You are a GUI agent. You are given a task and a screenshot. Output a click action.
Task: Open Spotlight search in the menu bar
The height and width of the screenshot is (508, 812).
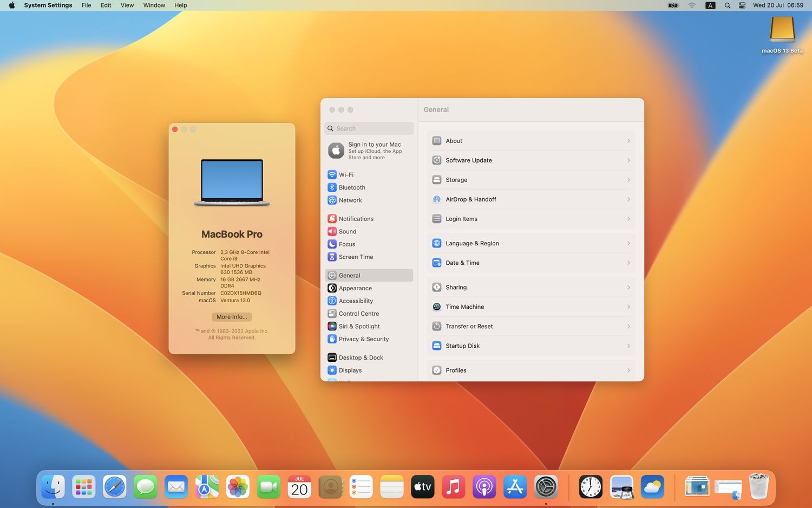[728, 5]
